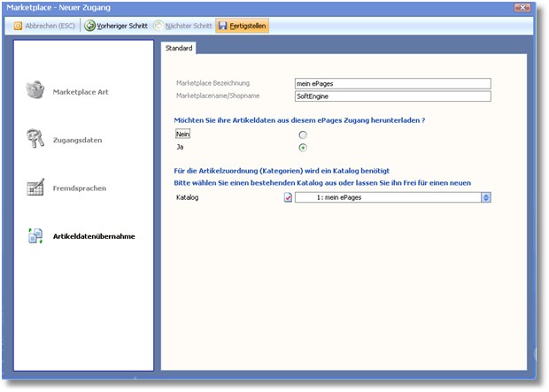Click the Marketplace Bezeichnung input field
The height and width of the screenshot is (392, 549).
coord(391,83)
